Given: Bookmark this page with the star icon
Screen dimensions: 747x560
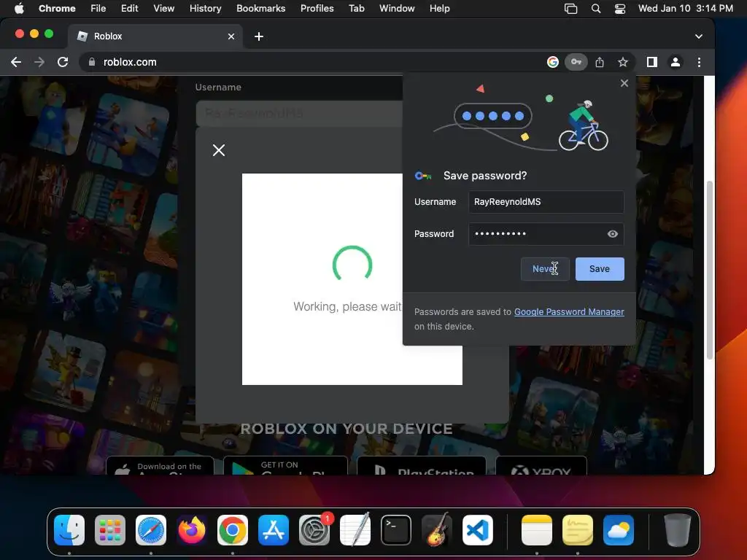Looking at the screenshot, I should point(623,62).
